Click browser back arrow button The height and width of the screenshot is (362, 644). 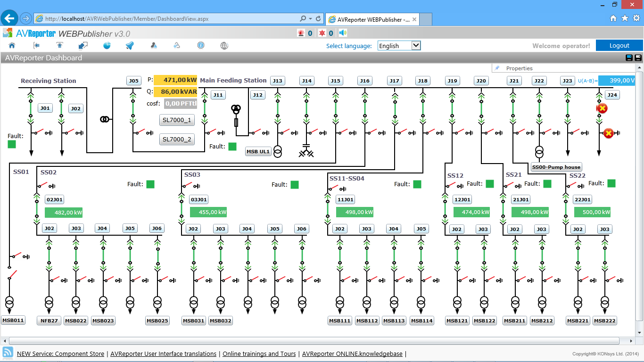click(9, 18)
